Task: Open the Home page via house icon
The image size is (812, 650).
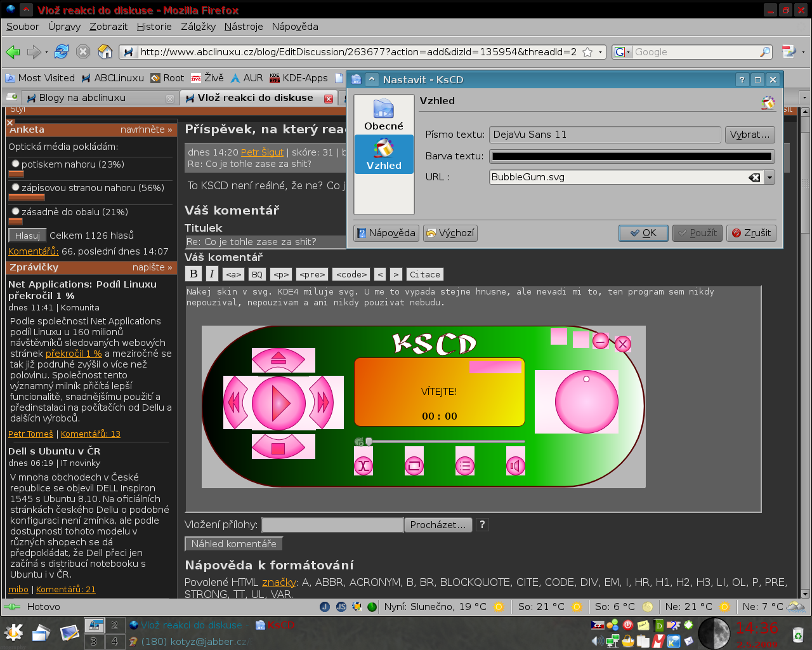Action: coord(105,52)
